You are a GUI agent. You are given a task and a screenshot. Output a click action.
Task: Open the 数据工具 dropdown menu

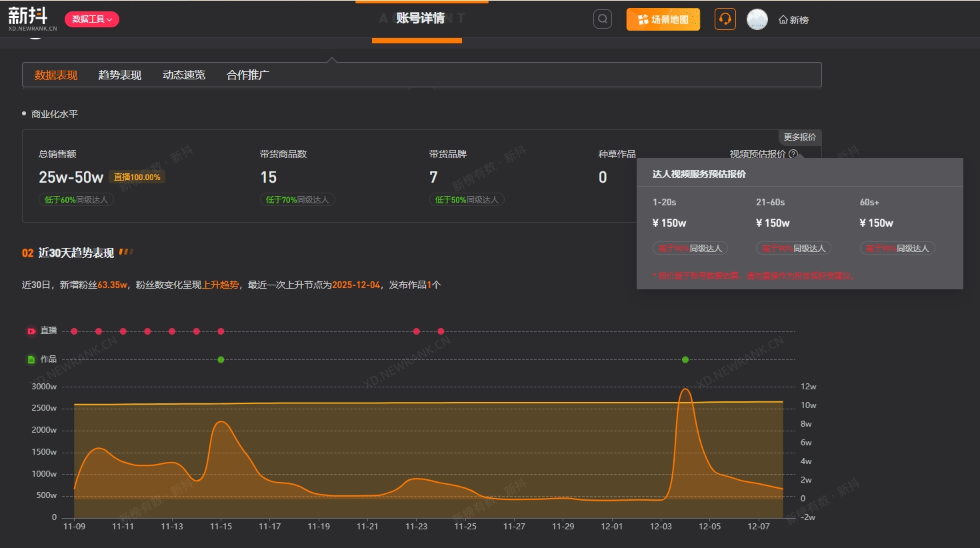(91, 19)
